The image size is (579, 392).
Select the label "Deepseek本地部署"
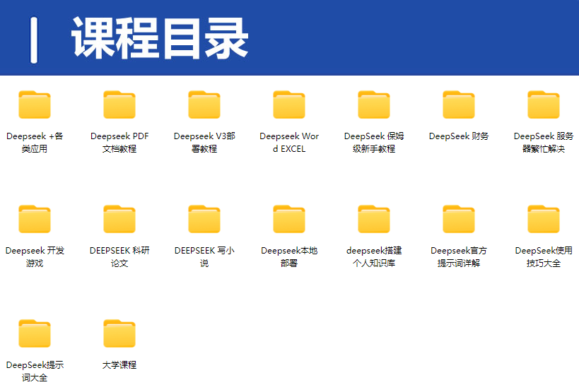(289, 256)
